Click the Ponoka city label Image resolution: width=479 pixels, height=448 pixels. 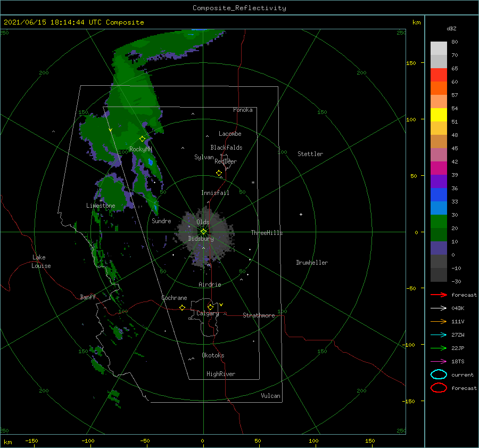[243, 110]
